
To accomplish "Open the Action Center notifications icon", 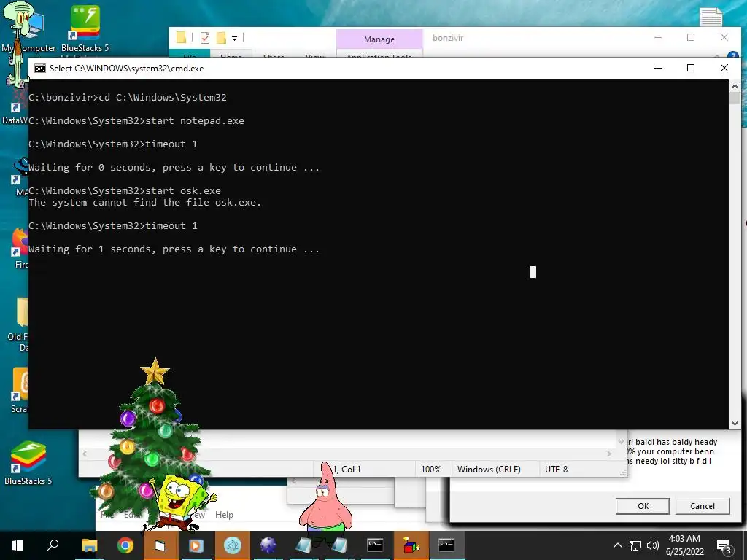I will (724, 547).
